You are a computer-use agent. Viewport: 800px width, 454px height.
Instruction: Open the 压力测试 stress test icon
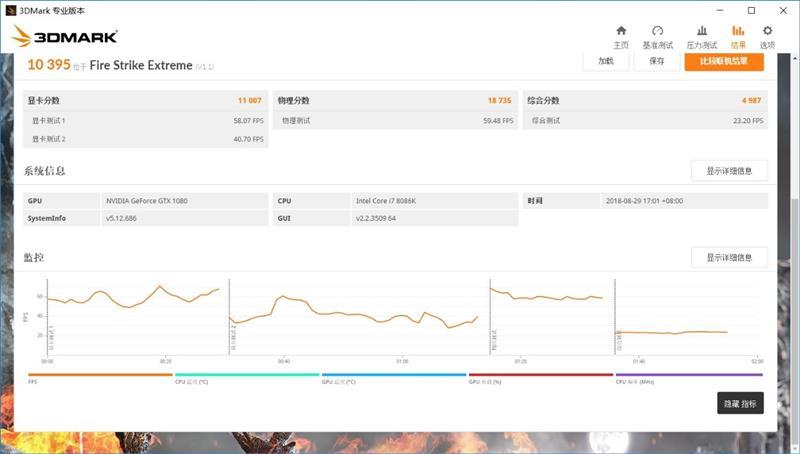701,36
